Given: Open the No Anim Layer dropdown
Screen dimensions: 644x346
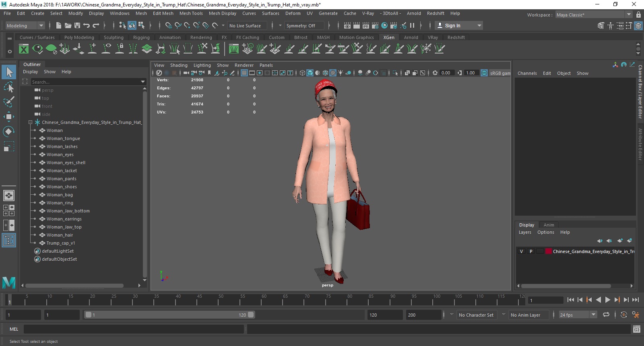Looking at the screenshot, I should point(528,315).
